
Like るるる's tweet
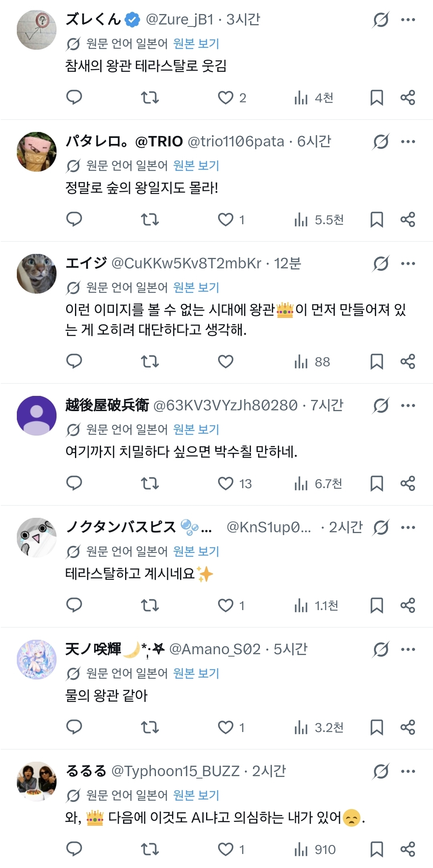(x=226, y=849)
